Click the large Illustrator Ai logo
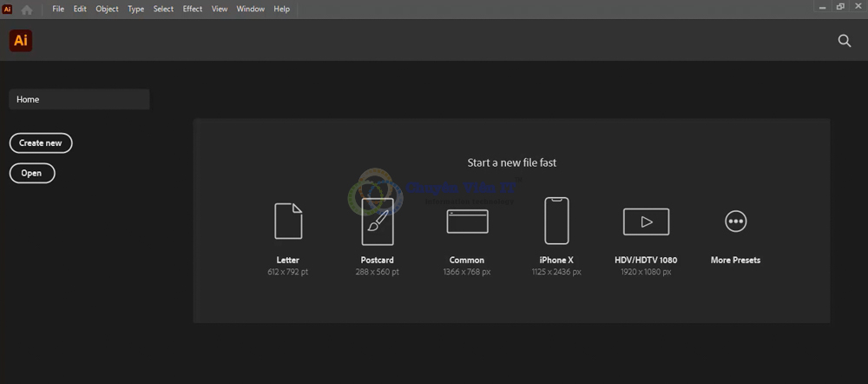The image size is (868, 384). 21,41
